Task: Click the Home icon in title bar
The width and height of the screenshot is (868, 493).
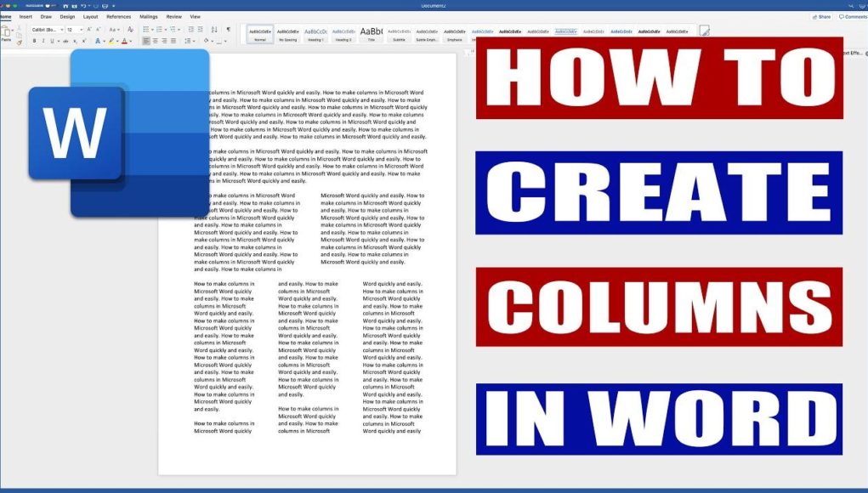Action: pos(65,6)
